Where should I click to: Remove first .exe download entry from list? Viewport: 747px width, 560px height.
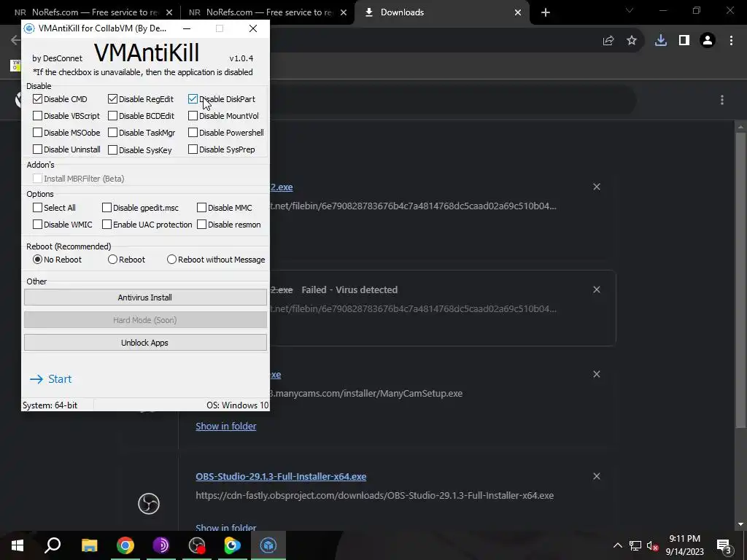pyautogui.click(x=597, y=187)
